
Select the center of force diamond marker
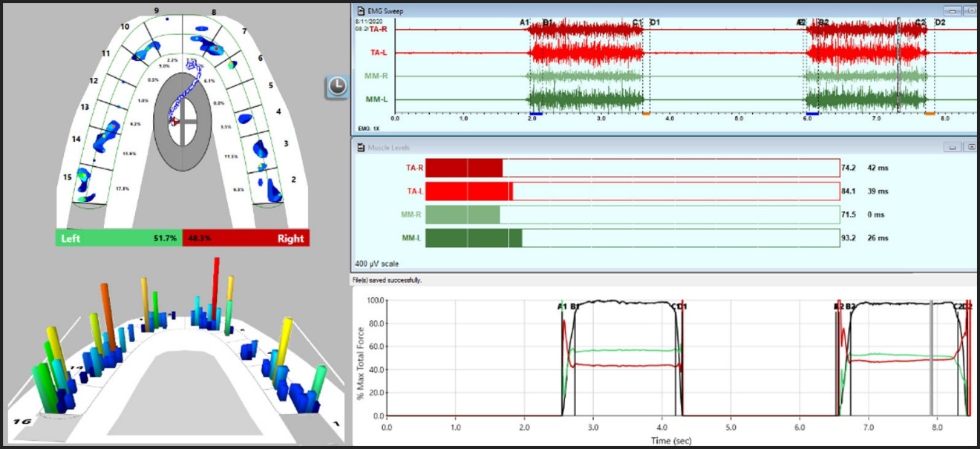[173, 120]
